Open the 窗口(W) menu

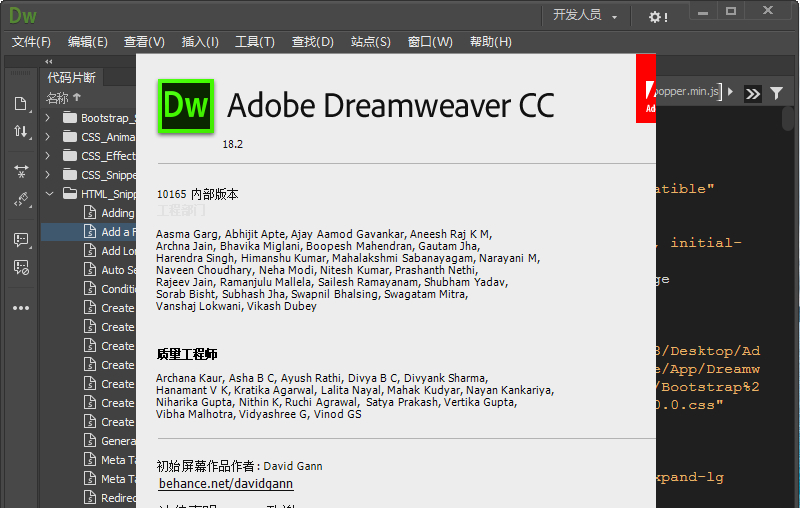430,42
